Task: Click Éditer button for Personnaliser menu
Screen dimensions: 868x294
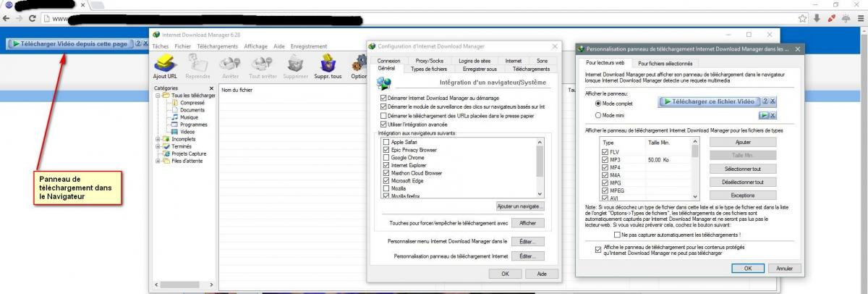Action: 528,240
